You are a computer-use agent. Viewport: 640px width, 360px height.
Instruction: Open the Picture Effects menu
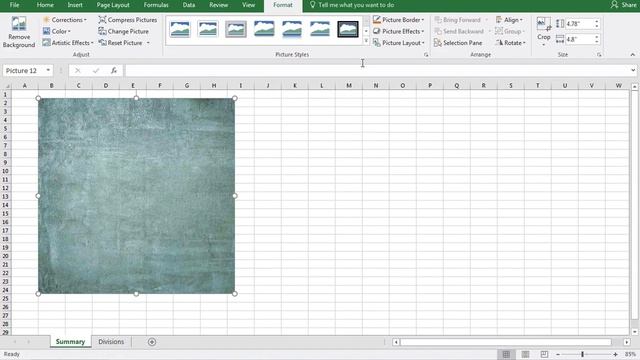(x=399, y=31)
